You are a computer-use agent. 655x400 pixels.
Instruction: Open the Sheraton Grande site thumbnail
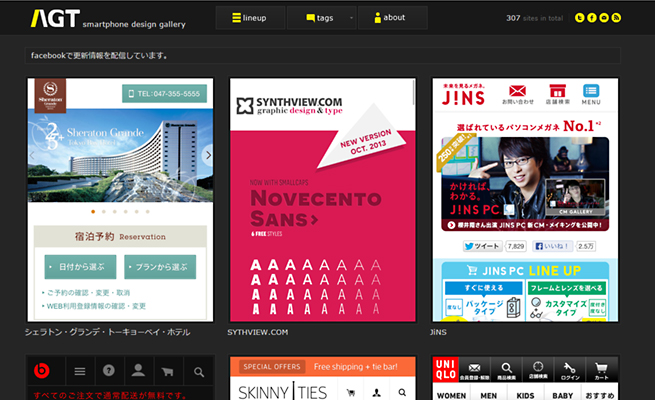tap(120, 200)
